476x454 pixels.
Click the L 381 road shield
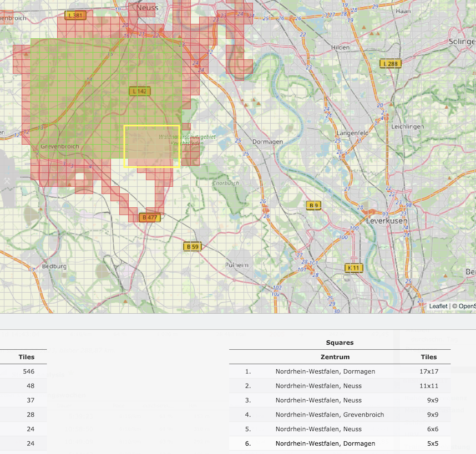click(x=75, y=16)
